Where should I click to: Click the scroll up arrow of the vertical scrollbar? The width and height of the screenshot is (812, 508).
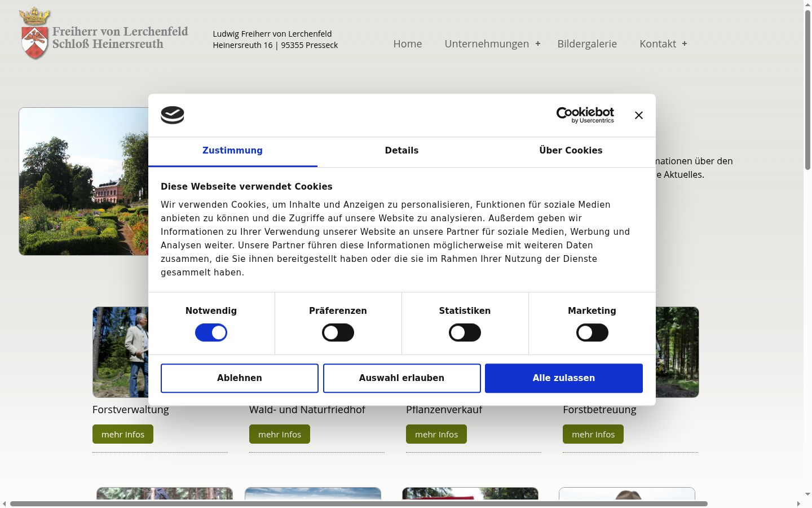807,5
